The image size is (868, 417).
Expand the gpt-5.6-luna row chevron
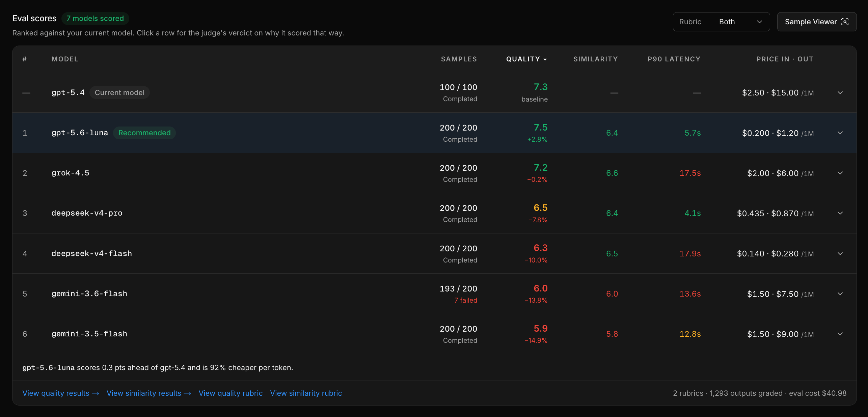[840, 133]
